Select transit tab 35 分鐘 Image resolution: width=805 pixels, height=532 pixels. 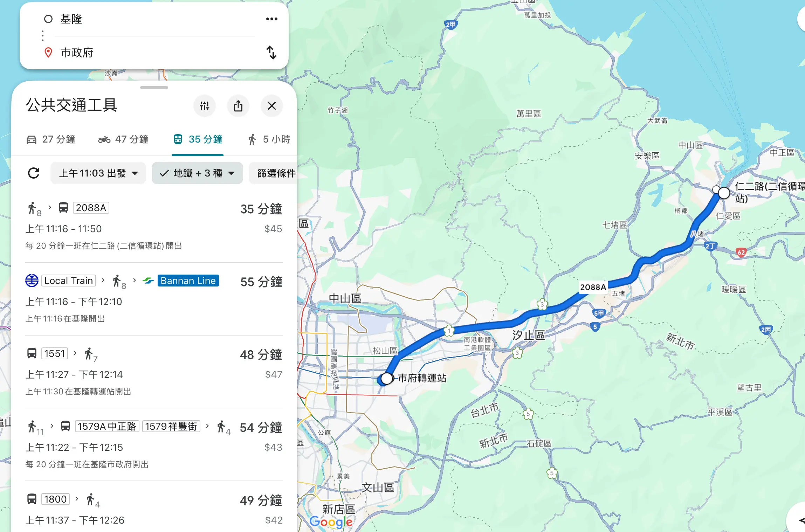coord(198,139)
